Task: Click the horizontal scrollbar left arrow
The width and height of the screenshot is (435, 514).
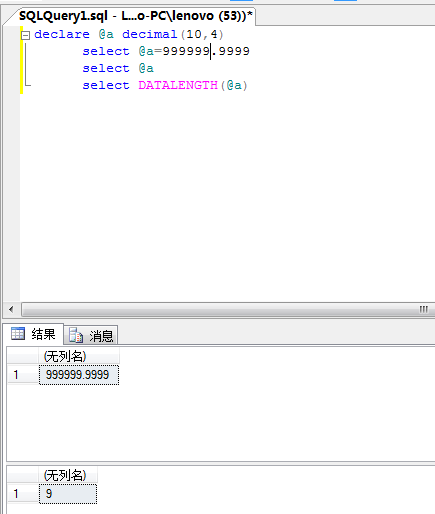Action: (x=11, y=309)
